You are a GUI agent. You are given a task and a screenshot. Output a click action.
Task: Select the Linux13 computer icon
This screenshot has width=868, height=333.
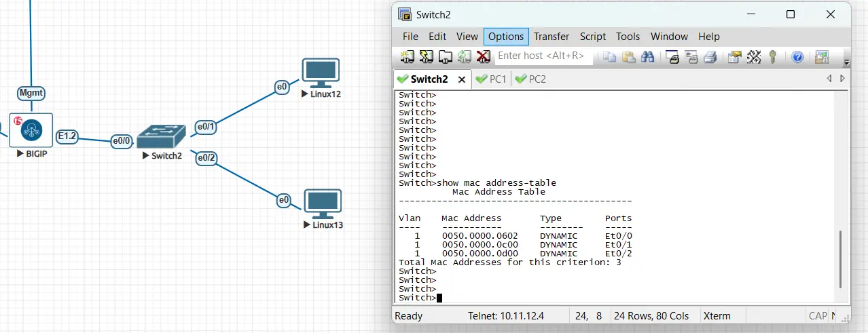[323, 204]
